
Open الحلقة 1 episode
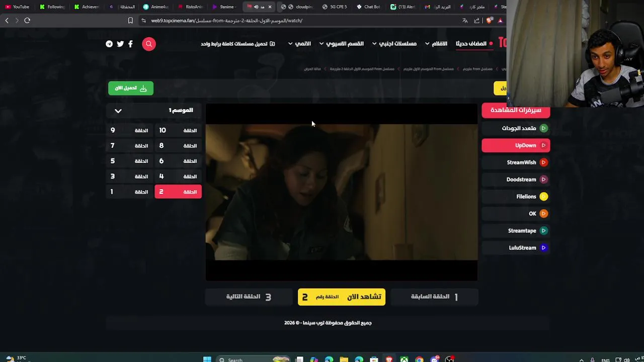coord(130,192)
